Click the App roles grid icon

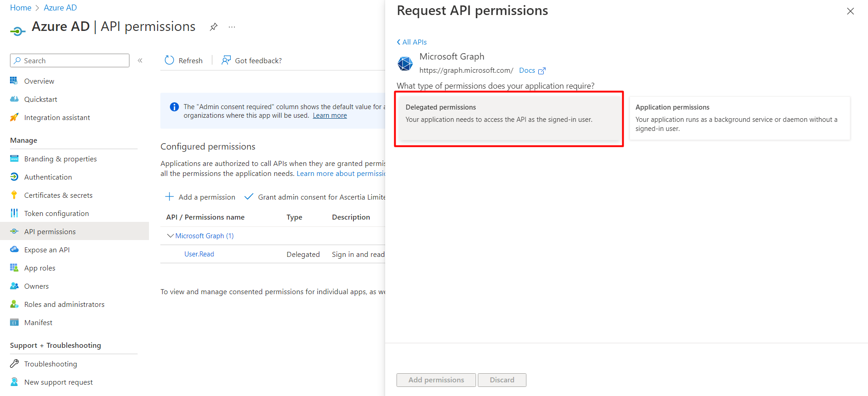point(14,268)
